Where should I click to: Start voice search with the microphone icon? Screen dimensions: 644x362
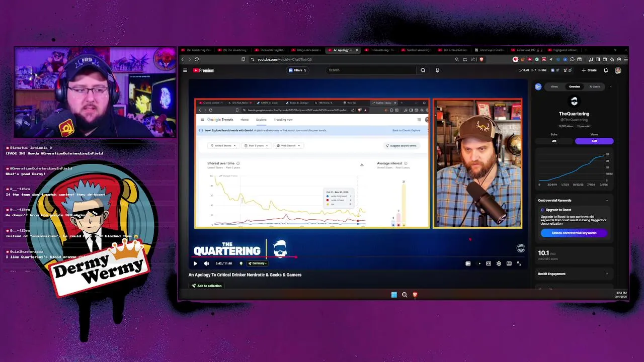pyautogui.click(x=437, y=70)
